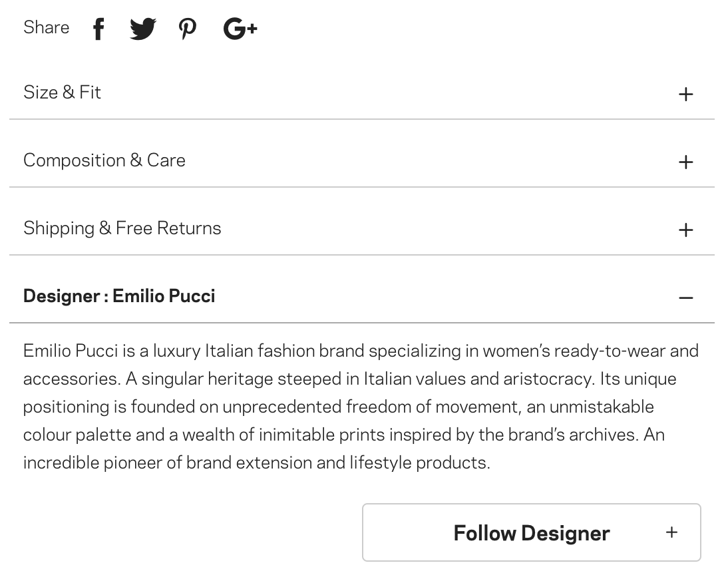Collapse the Designer section with the minus icon

point(685,297)
